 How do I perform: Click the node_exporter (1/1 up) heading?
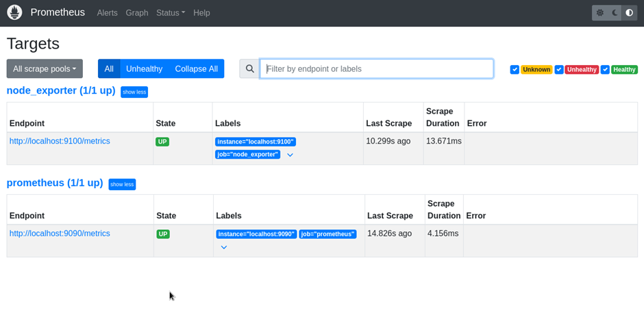pos(61,90)
